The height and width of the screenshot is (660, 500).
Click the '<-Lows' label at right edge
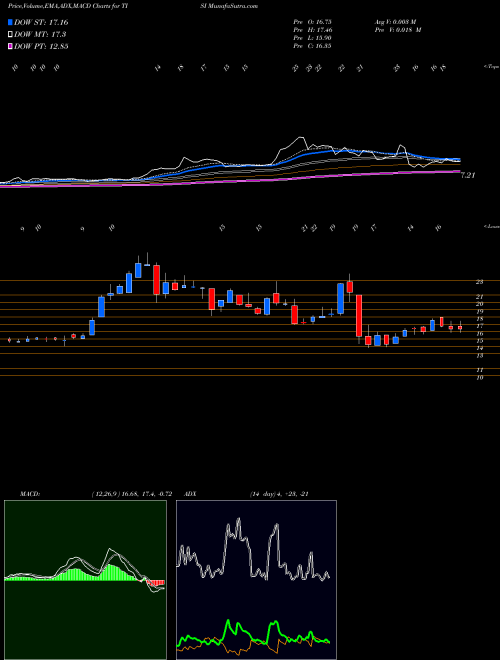tap(491, 226)
